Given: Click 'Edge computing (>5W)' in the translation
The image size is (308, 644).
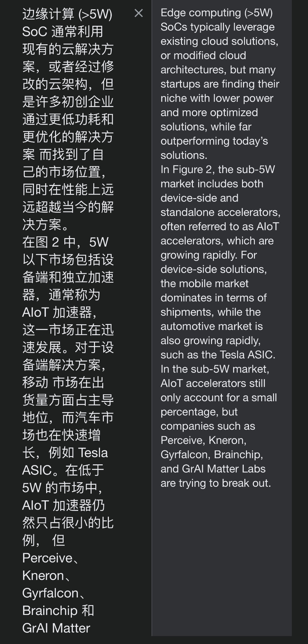Looking at the screenshot, I should point(217,13).
